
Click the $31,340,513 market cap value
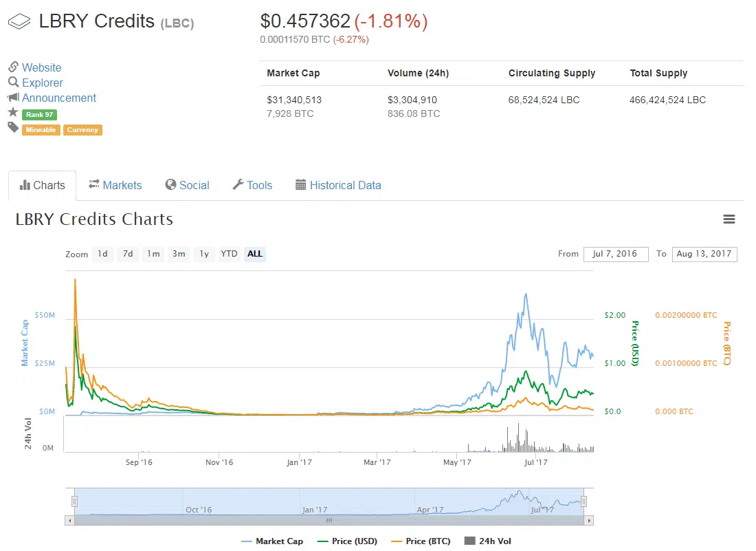click(x=294, y=100)
